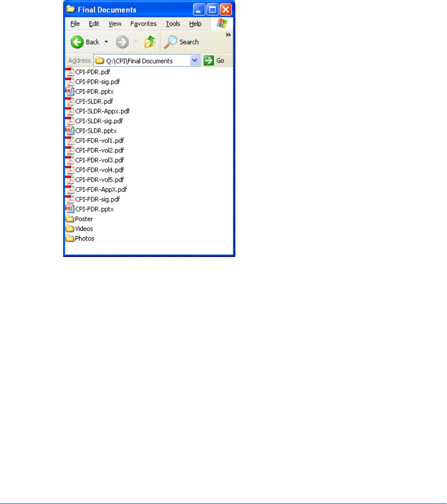Select the PDF icon of CPI-PDR.pdf
This screenshot has height=504, width=447.
[x=70, y=72]
